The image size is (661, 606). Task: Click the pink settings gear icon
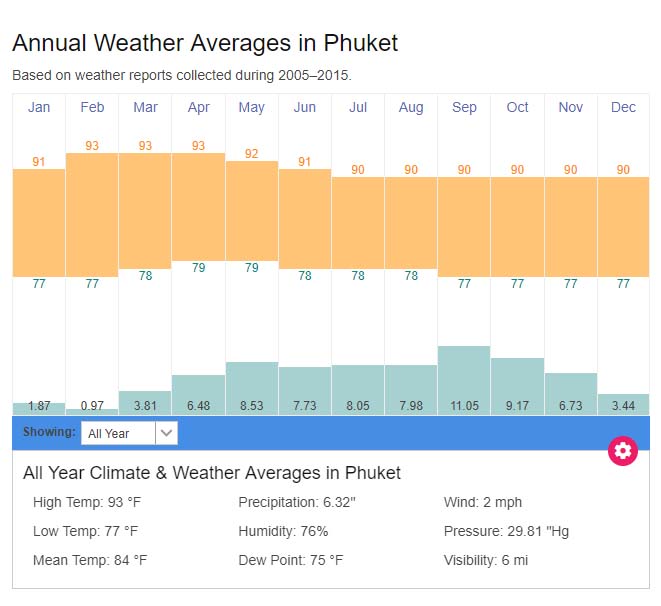[623, 450]
